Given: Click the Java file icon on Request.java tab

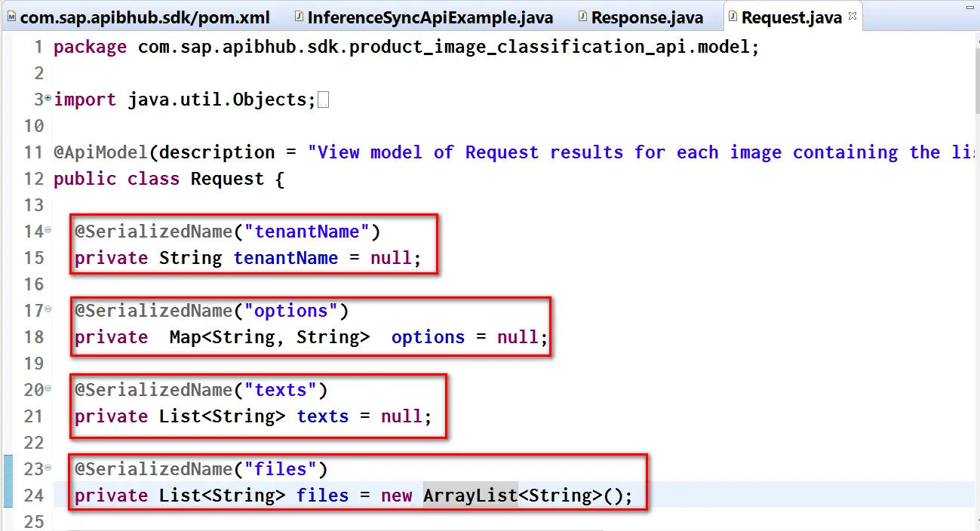Looking at the screenshot, I should click(733, 17).
